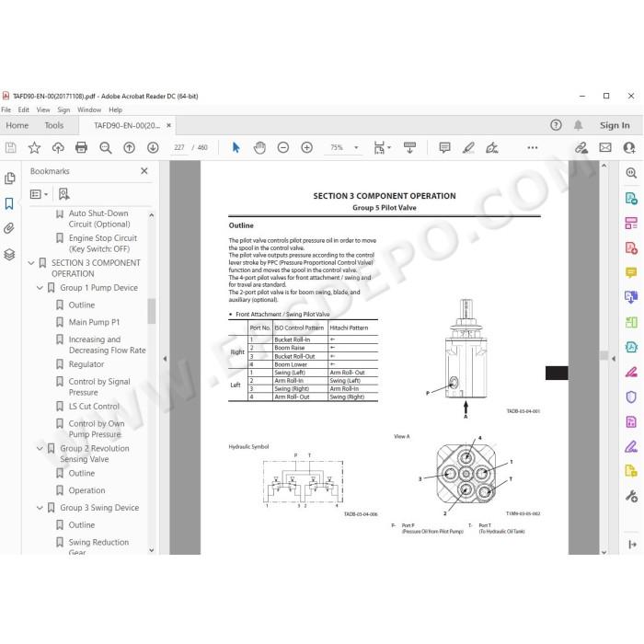
Task: Open the page thumbnails panel icon
Action: 9,178
